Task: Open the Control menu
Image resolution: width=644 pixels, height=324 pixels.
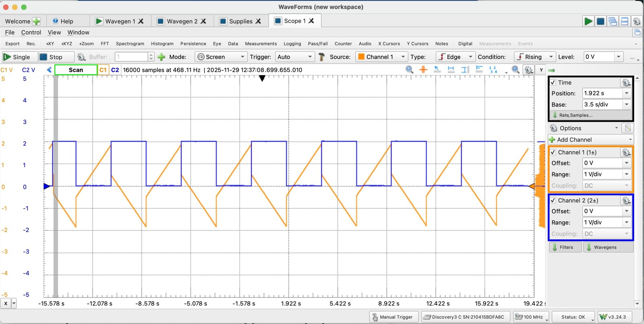Action: (x=31, y=33)
